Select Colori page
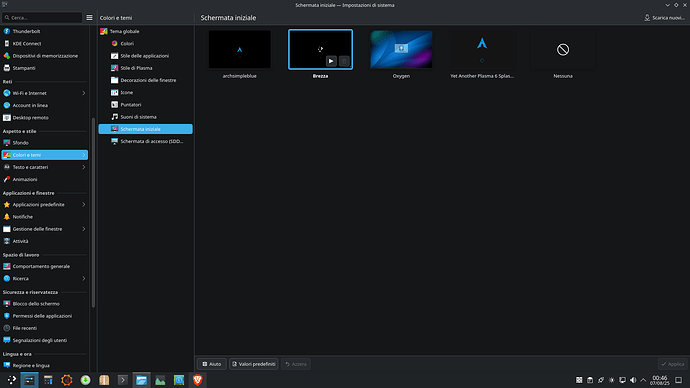This screenshot has width=690, height=388. pyautogui.click(x=146, y=44)
